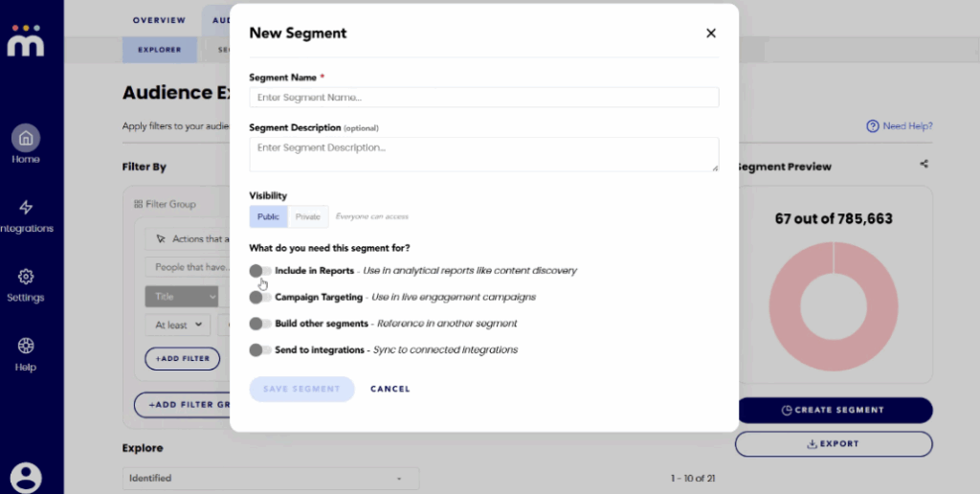Click the share icon beside Segment Preview
This screenshot has height=494, width=980.
tap(924, 165)
